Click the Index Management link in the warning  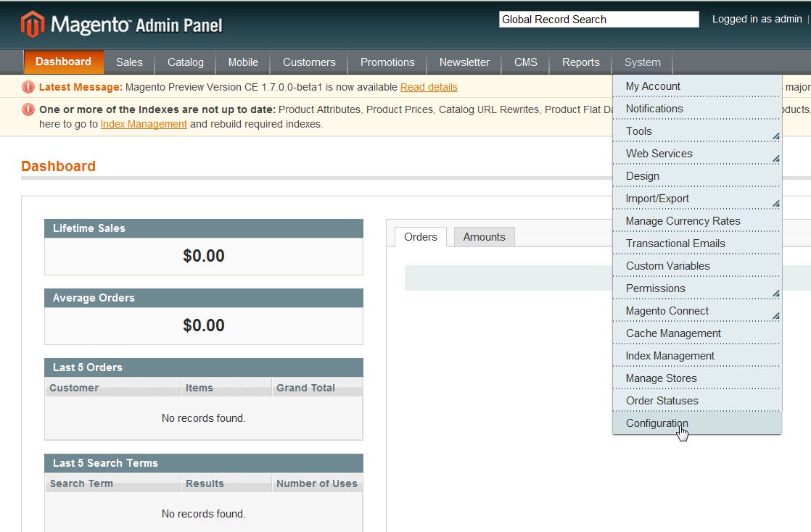(144, 124)
